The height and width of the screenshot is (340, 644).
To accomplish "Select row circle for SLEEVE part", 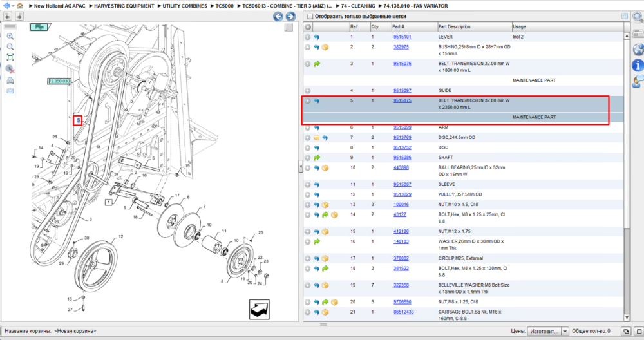I will click(308, 185).
